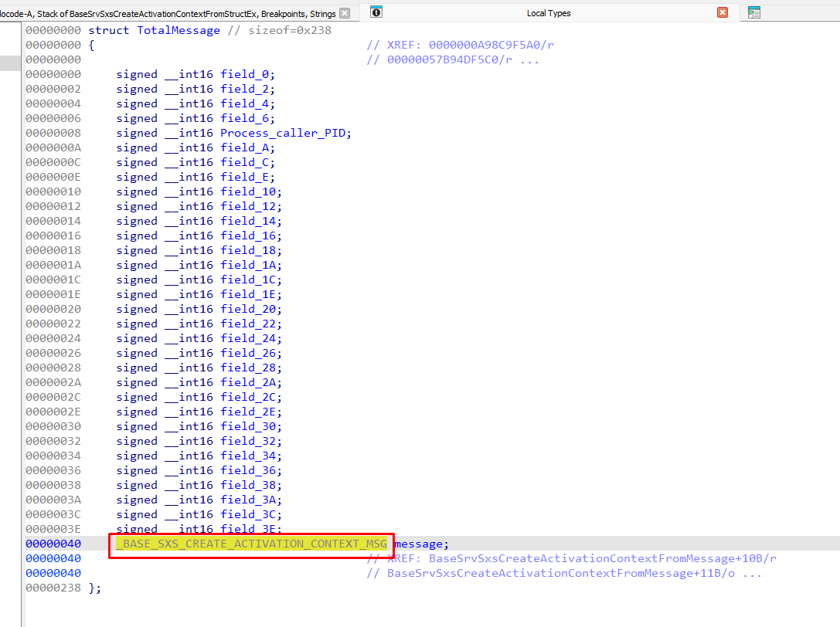Click offset 00000238 at struct end
Screen dimensions: 840x627
tap(53, 588)
